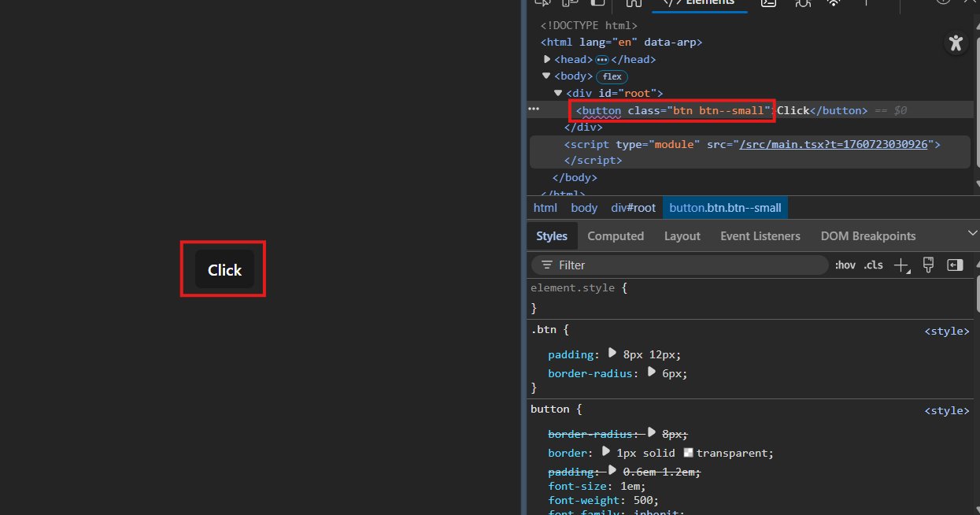Click the .btn selector text

(x=543, y=331)
